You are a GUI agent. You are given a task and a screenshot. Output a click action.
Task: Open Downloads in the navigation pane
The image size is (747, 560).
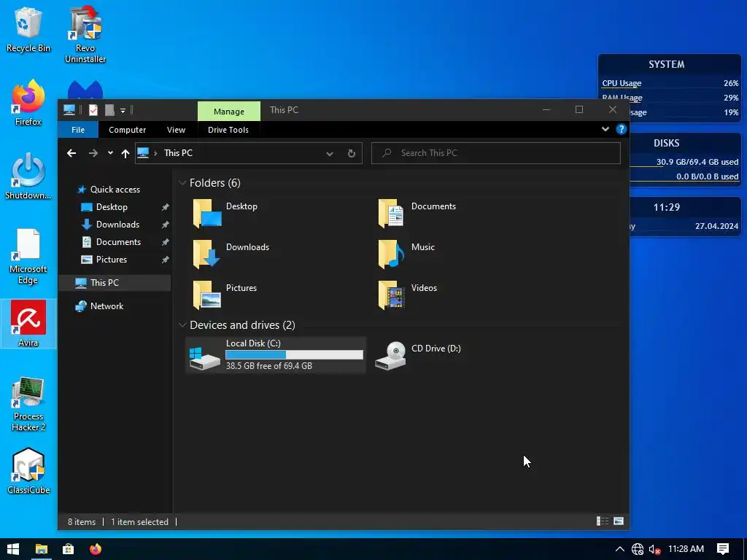click(117, 225)
